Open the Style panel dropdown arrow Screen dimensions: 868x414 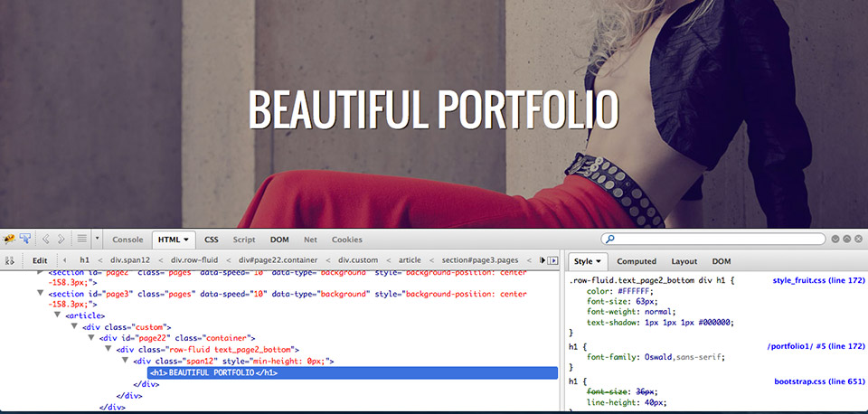pos(598,261)
